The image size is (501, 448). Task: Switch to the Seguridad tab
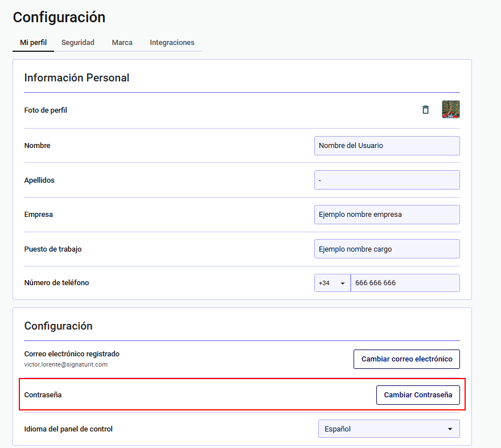78,43
